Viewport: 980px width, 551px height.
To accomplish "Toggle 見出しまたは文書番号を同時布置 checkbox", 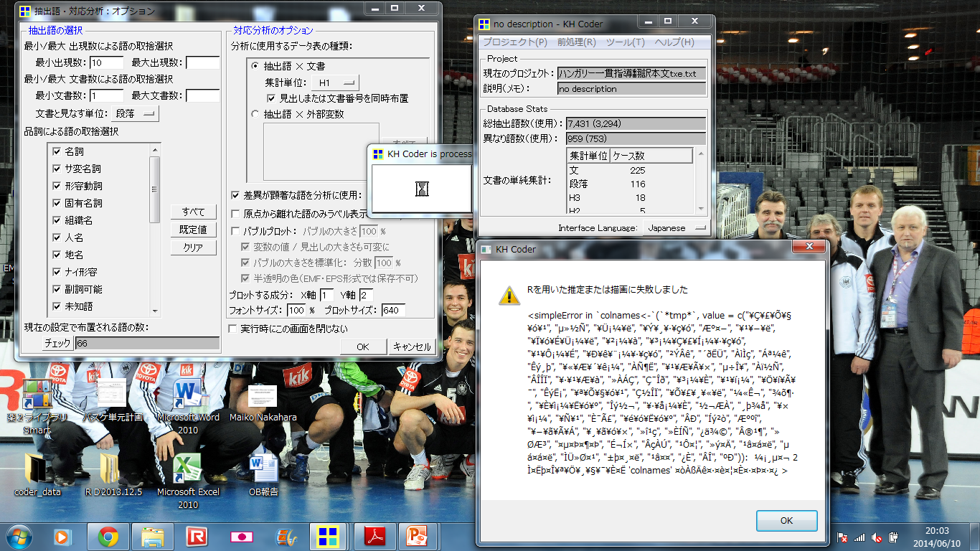I will [x=271, y=98].
